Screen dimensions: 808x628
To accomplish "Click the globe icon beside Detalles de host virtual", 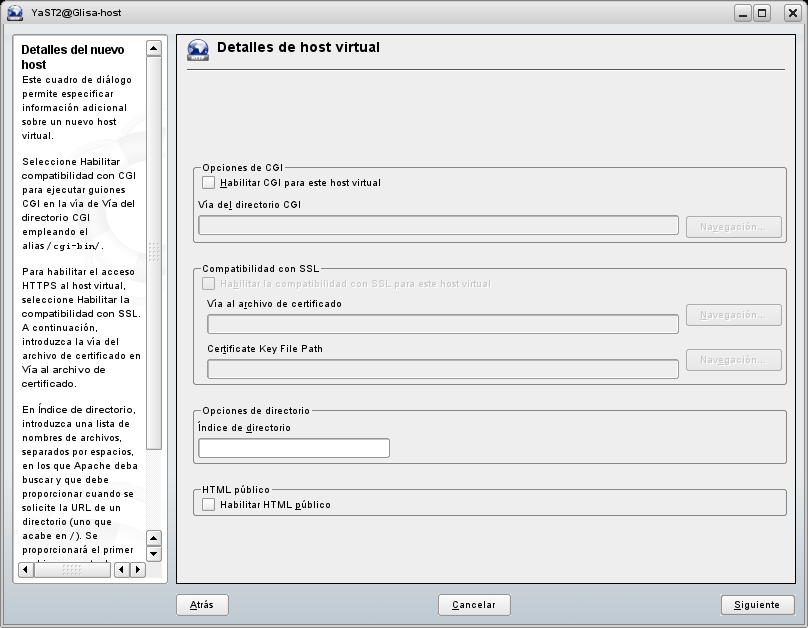I will 198,51.
